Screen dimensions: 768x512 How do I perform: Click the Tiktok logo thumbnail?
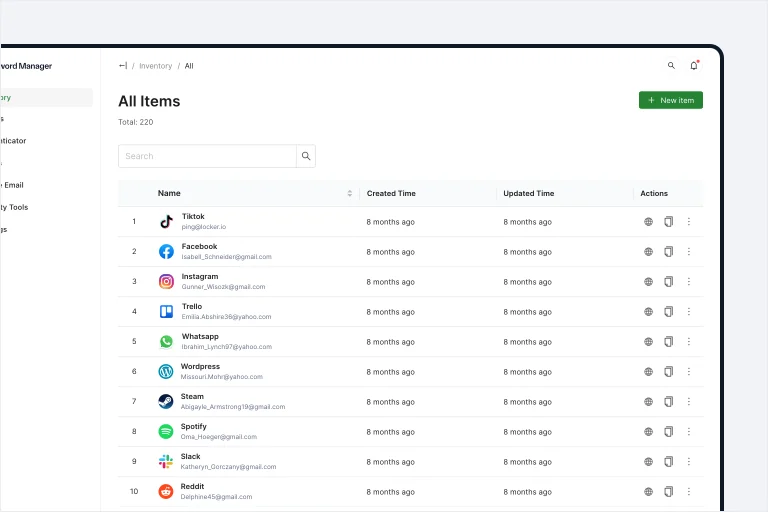tap(166, 221)
